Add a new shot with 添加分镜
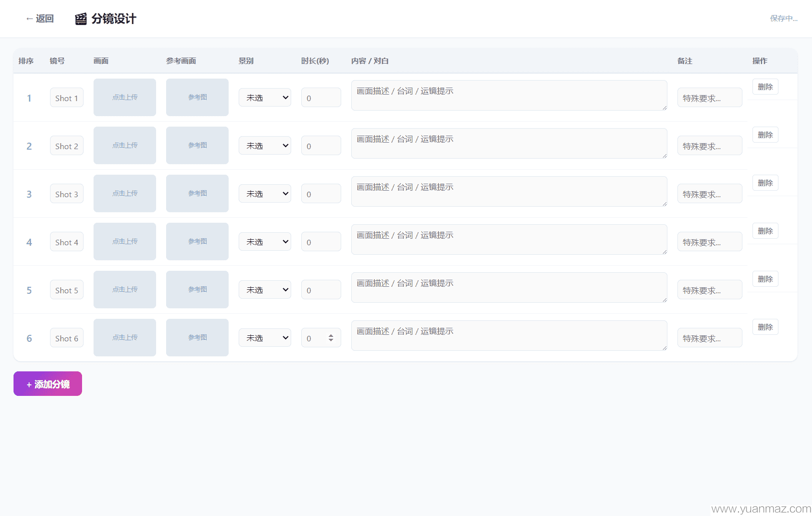The image size is (812, 516). pyautogui.click(x=48, y=384)
